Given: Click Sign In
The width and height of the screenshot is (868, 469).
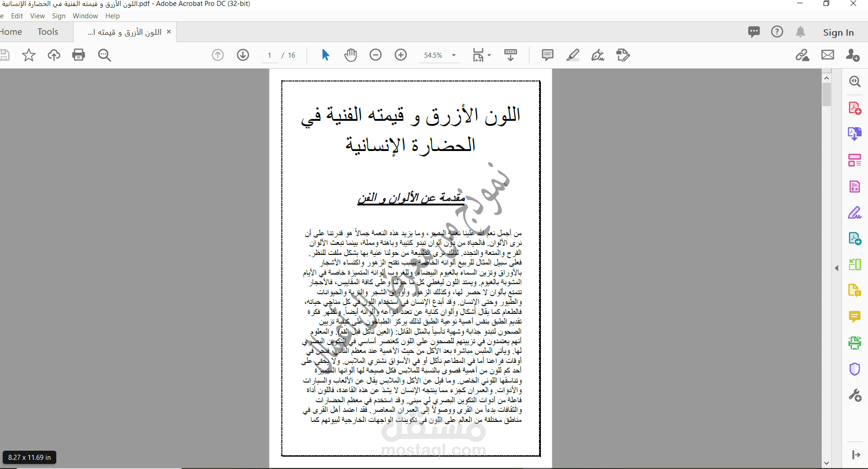Looking at the screenshot, I should [838, 32].
